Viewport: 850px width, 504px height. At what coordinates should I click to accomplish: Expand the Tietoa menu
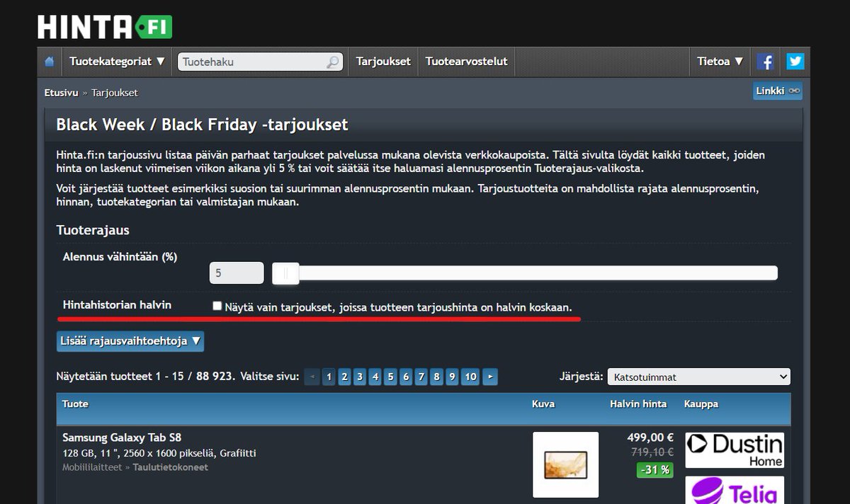[720, 62]
